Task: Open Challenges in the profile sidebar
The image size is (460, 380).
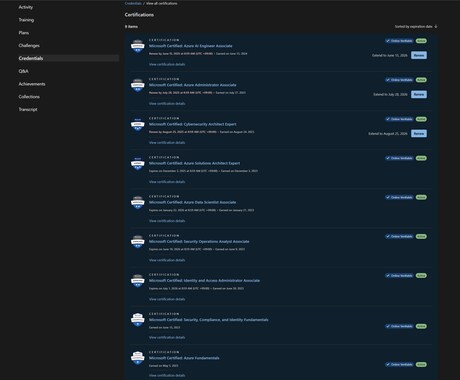Action: pos(29,46)
